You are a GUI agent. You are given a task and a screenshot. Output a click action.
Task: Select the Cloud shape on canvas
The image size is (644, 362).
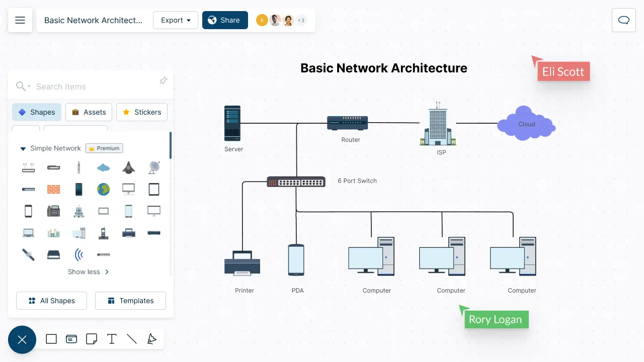click(526, 124)
